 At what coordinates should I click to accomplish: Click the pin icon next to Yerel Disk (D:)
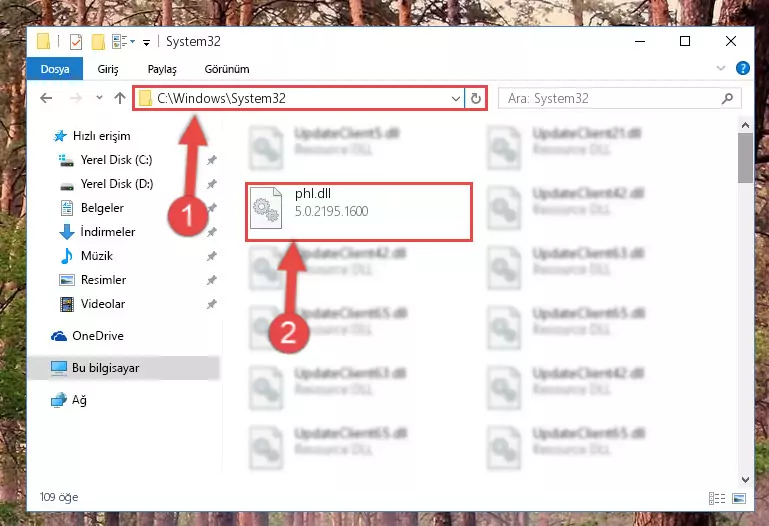point(211,184)
